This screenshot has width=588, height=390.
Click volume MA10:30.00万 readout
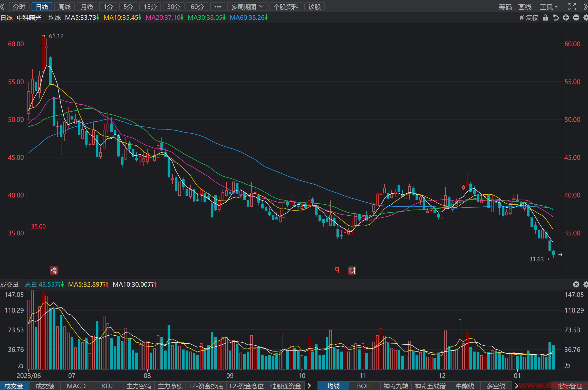coord(135,285)
